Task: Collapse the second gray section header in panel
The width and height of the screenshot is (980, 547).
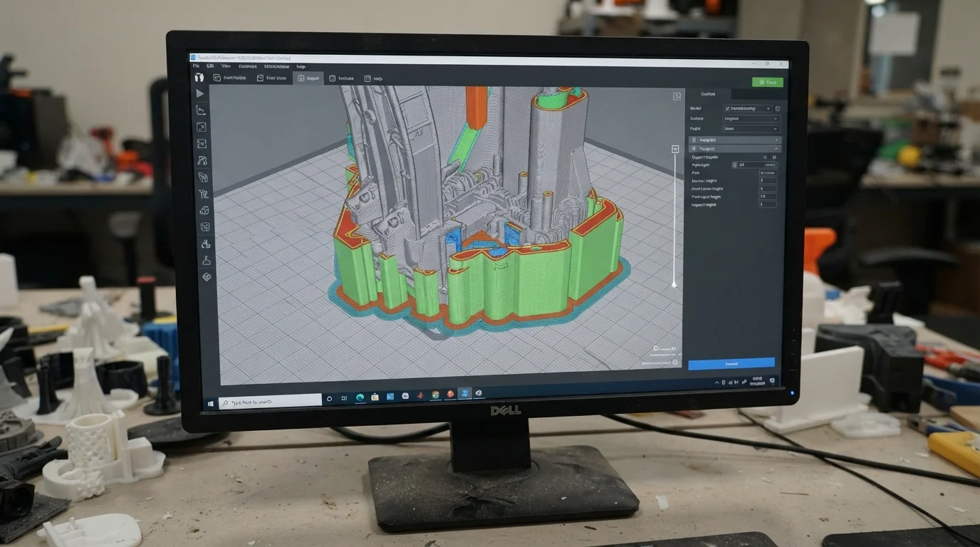Action: [x=734, y=148]
